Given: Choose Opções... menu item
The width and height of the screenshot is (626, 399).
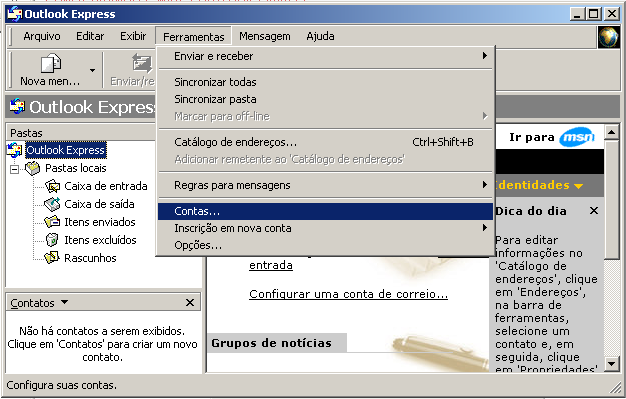Looking at the screenshot, I should tap(325, 245).
